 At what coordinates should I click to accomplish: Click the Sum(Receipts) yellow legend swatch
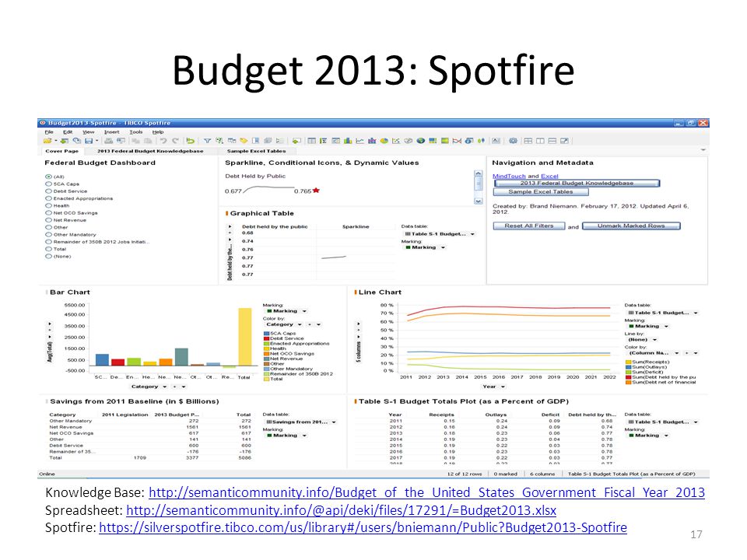click(x=629, y=362)
